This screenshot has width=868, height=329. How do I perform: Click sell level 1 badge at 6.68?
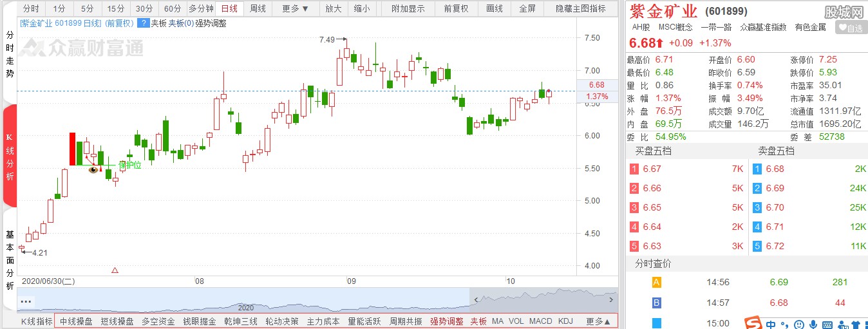coord(758,169)
